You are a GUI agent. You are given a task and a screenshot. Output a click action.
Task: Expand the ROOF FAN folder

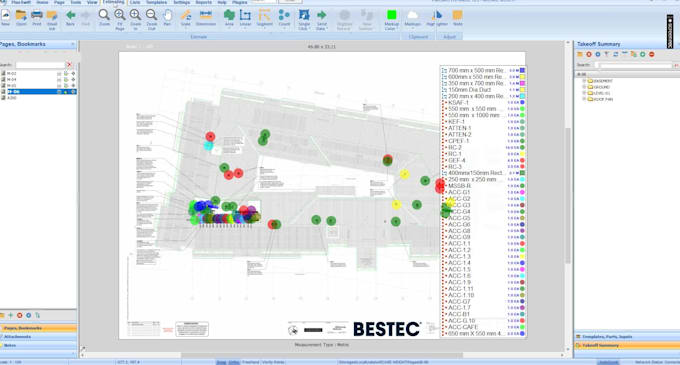[584, 99]
